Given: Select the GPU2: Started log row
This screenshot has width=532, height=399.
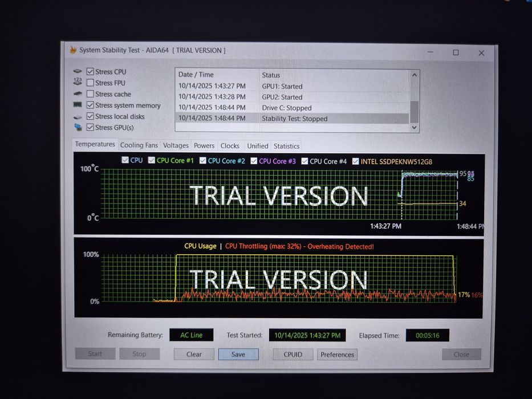Looking at the screenshot, I should coord(293,97).
